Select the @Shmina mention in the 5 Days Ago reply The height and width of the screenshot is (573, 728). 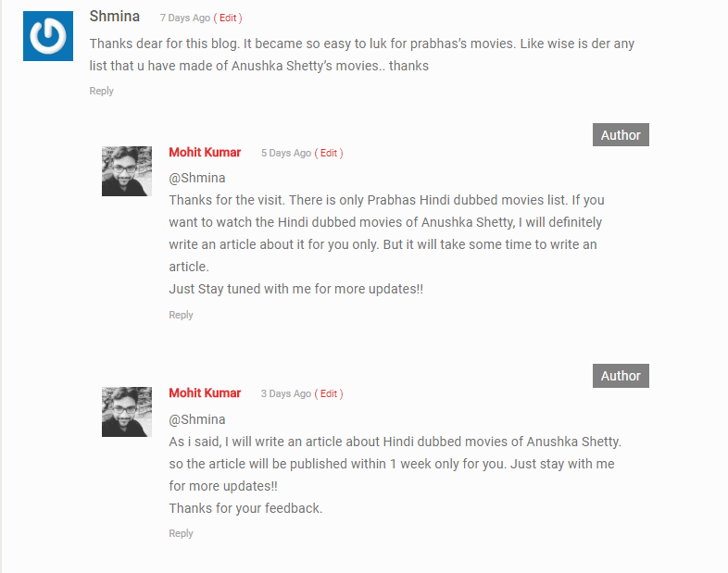[x=197, y=178]
